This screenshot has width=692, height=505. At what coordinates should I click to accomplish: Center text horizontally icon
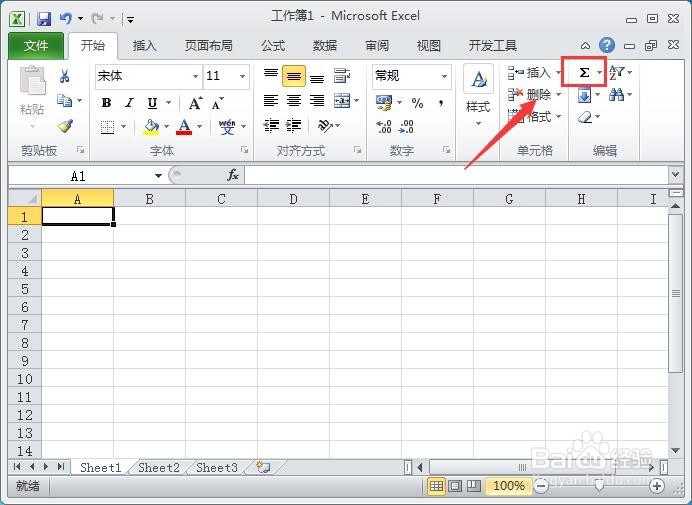293,101
